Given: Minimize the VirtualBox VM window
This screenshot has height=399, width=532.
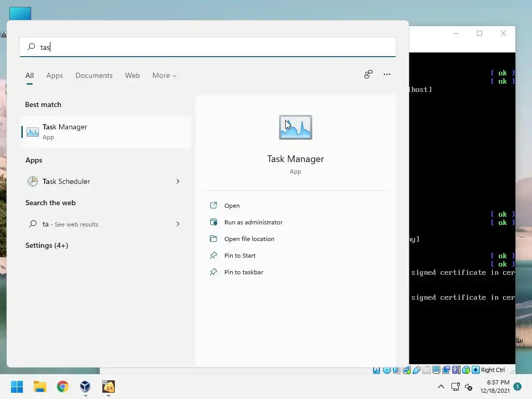Looking at the screenshot, I should pyautogui.click(x=456, y=33).
